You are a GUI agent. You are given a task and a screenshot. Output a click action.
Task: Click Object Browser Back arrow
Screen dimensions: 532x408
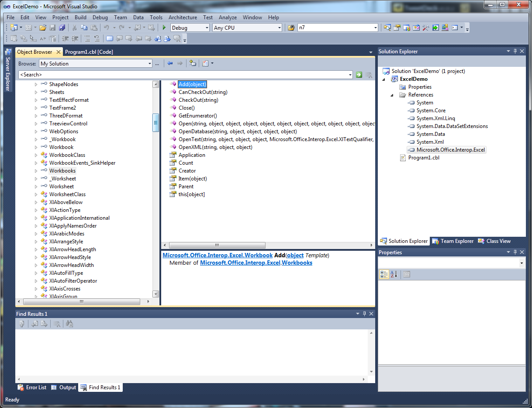pyautogui.click(x=170, y=63)
